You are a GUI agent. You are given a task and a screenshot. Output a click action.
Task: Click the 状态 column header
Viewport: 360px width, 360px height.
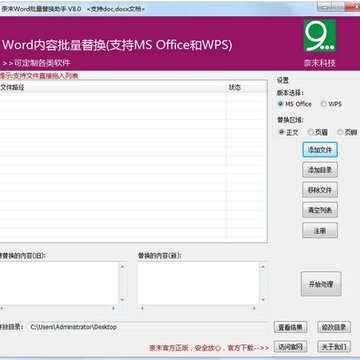[x=246, y=88]
